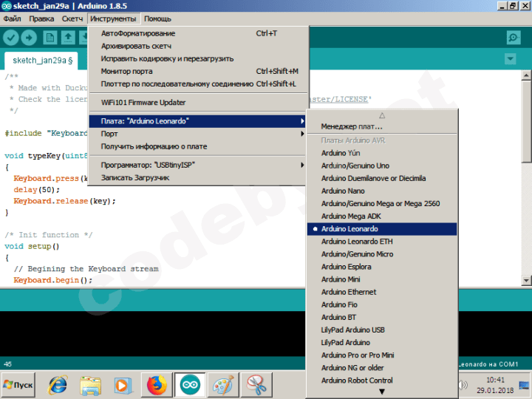
Task: Click the Verify checkmark toolbar icon
Action: point(11,38)
